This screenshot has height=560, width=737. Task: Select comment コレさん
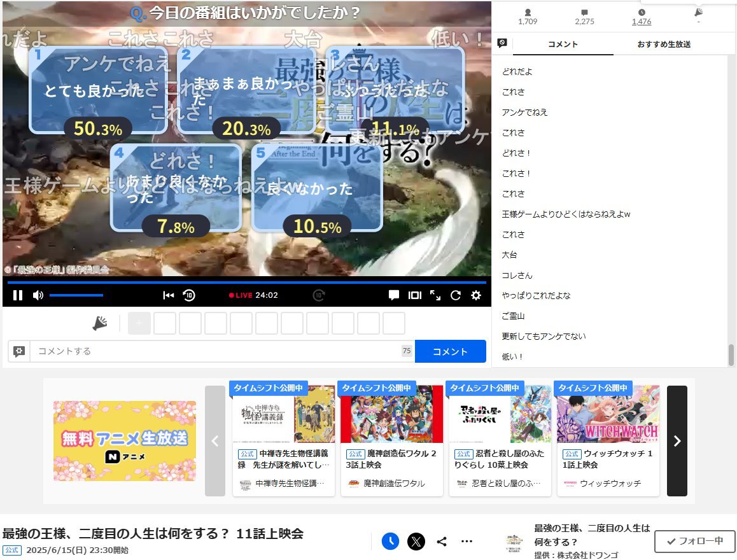click(517, 276)
